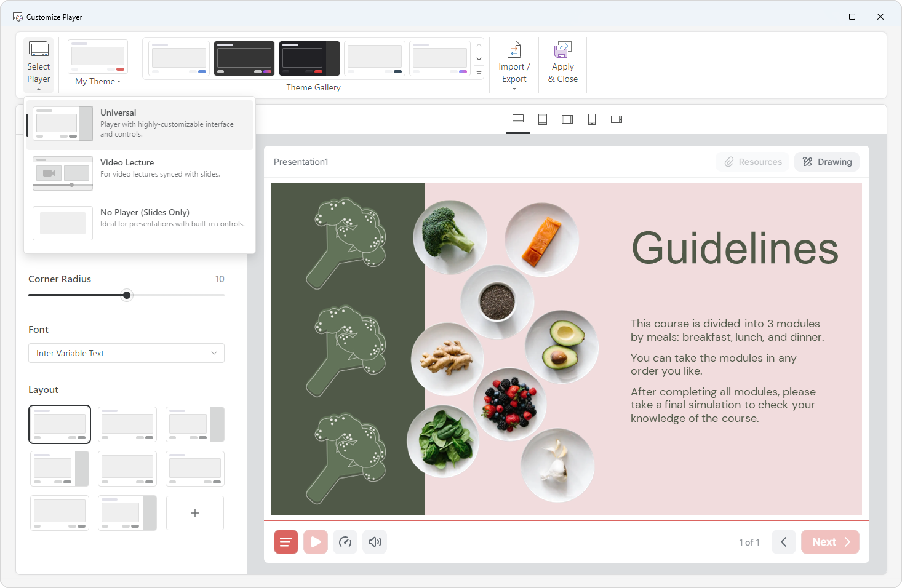902x588 pixels.
Task: Open the Font dropdown Inter Variable Text
Action: click(x=126, y=353)
